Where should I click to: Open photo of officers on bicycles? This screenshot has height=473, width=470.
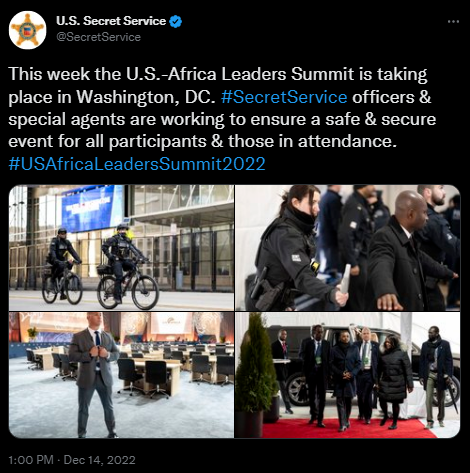click(121, 248)
